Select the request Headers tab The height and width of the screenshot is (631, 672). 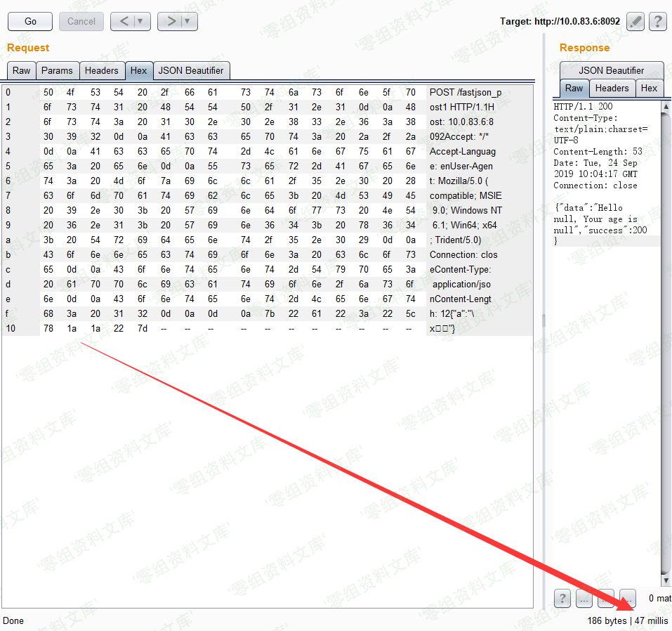tap(102, 70)
